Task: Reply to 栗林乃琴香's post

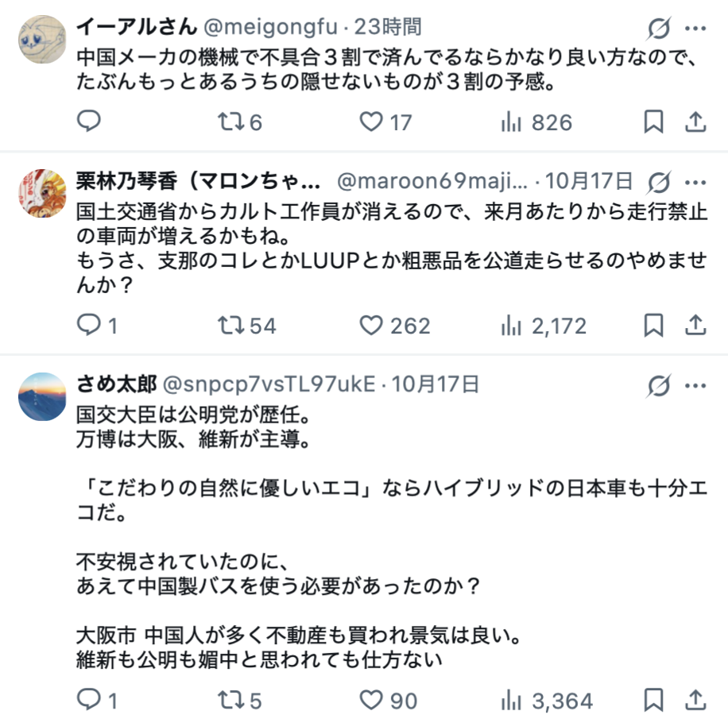Action: click(x=89, y=325)
